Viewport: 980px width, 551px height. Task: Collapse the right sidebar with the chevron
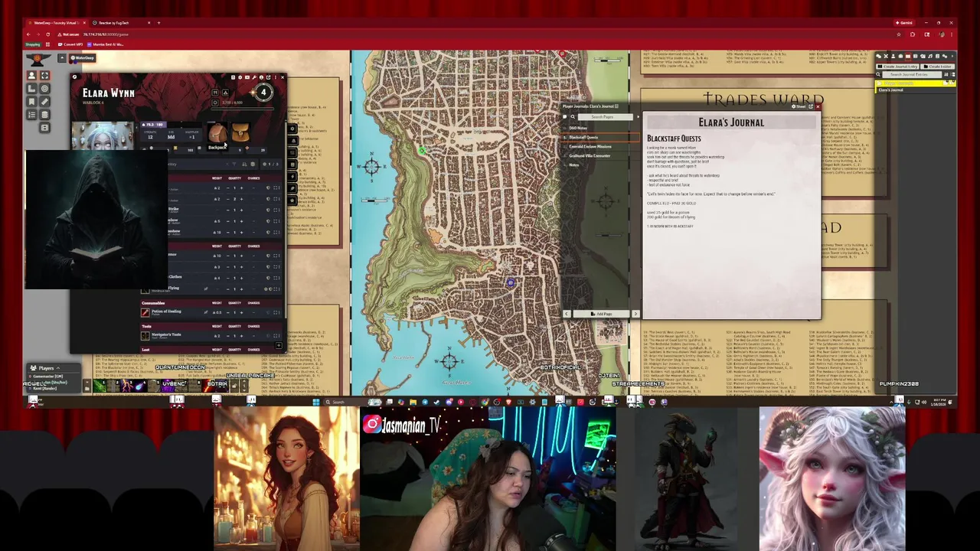pyautogui.click(x=952, y=56)
